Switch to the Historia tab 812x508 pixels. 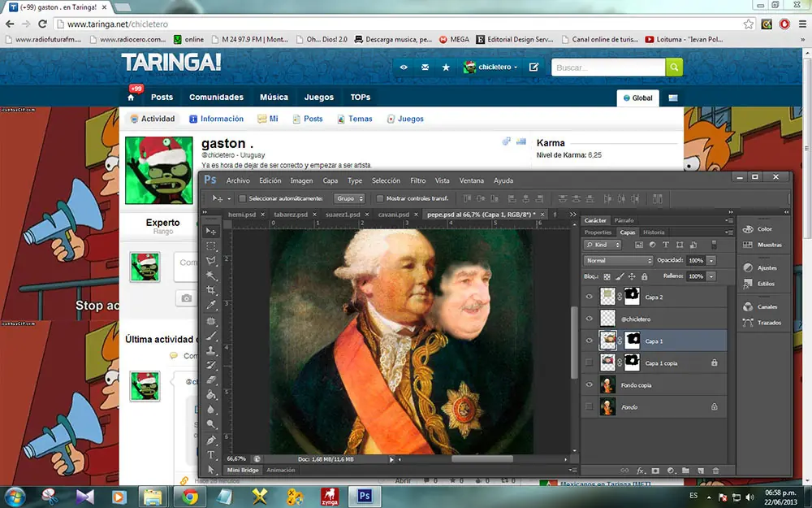pyautogui.click(x=654, y=232)
